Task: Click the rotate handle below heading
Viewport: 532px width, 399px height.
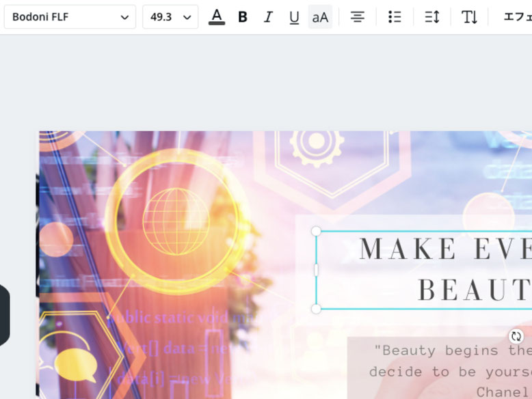Action: coord(516,336)
